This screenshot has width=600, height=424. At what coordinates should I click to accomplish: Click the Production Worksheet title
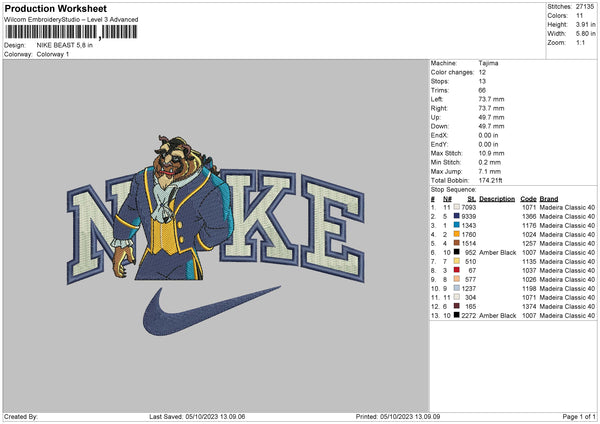[55, 8]
